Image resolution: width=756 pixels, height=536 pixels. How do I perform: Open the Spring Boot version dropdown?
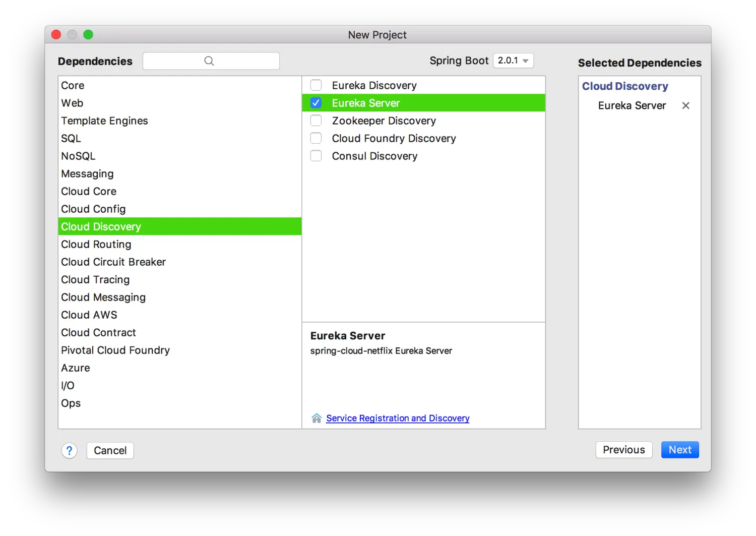(x=513, y=61)
